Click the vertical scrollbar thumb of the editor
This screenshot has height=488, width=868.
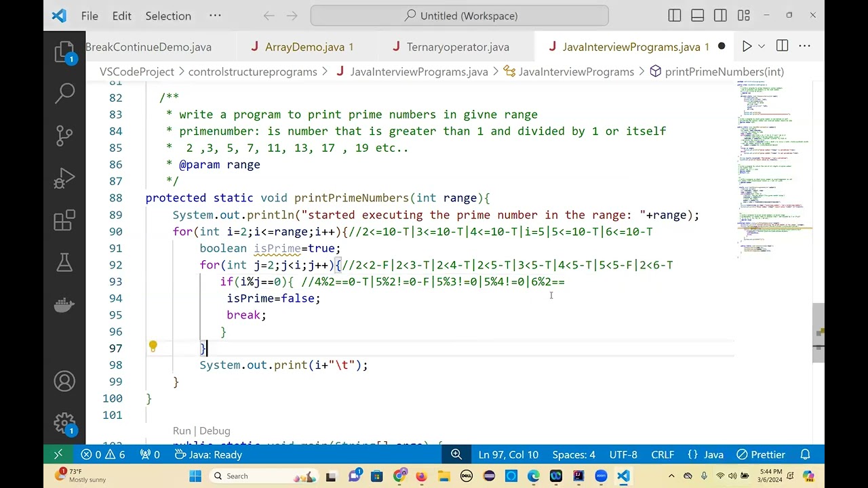point(818,334)
